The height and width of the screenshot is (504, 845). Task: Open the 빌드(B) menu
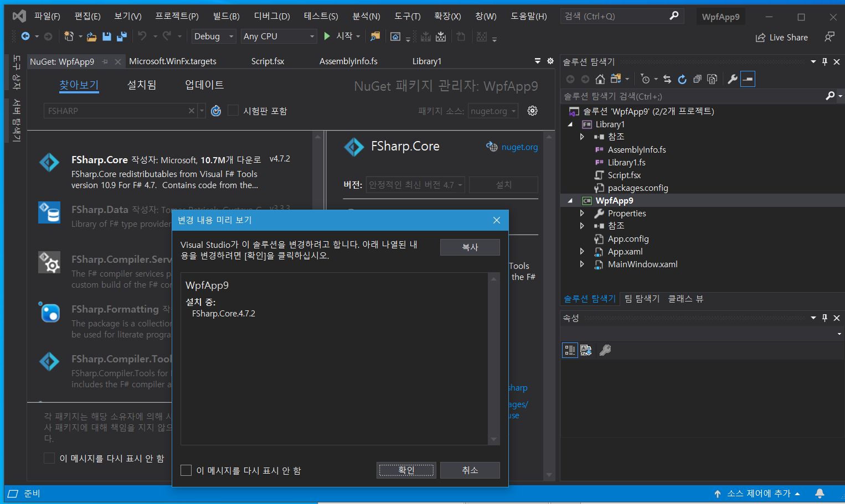point(226,16)
